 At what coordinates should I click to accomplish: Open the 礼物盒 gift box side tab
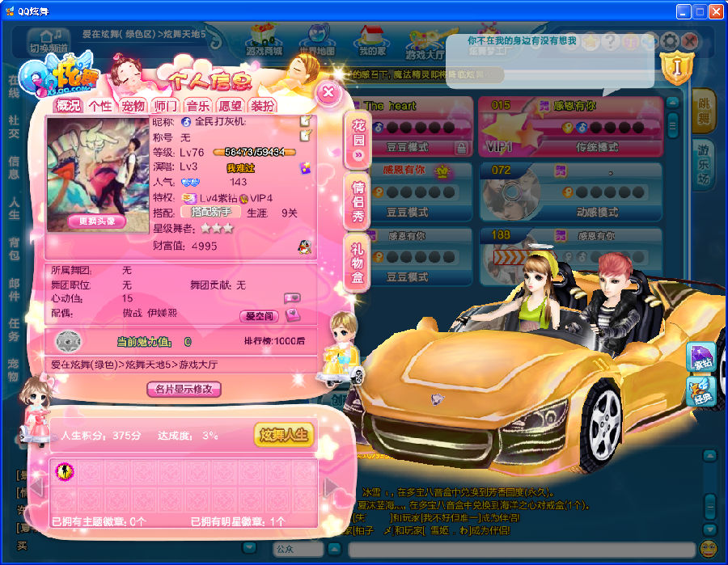pos(357,264)
